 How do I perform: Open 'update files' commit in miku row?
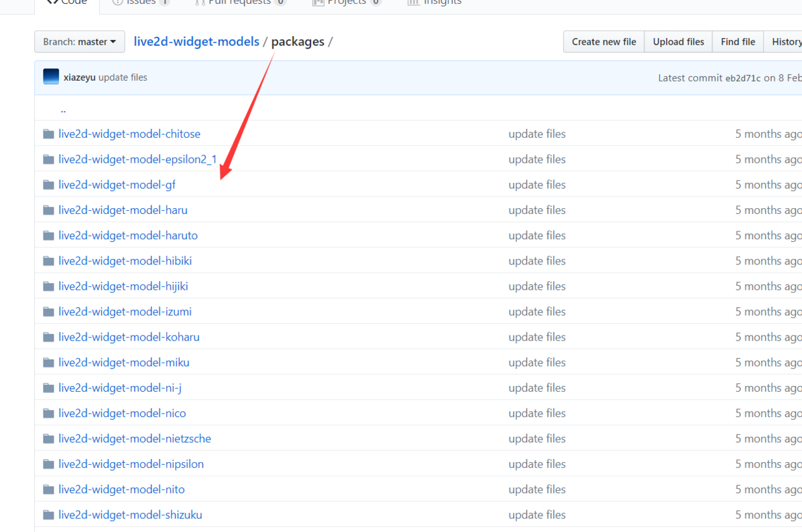coord(537,363)
